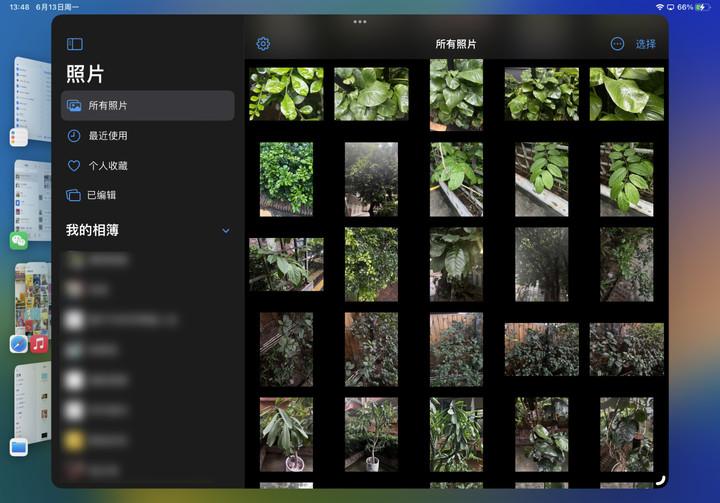Click the window resize handle at bottom-right corner

click(659, 480)
